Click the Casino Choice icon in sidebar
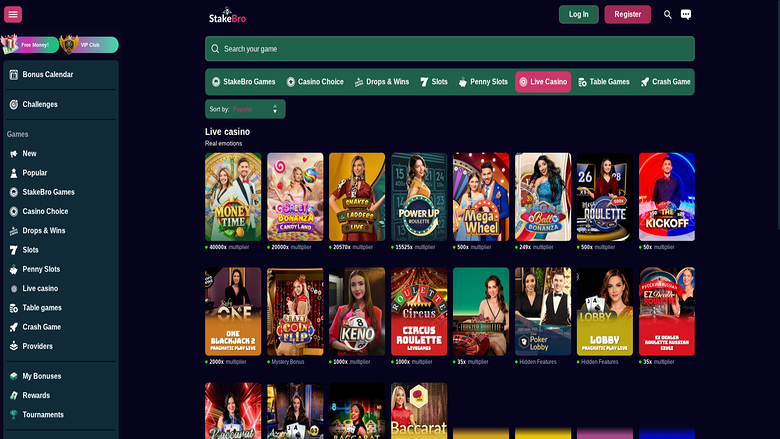The height and width of the screenshot is (439, 780). [13, 211]
